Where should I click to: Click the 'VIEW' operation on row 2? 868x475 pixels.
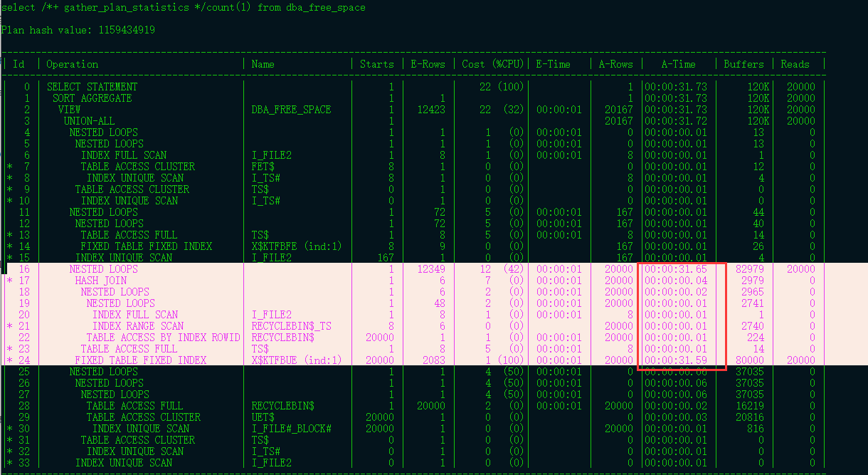(x=70, y=110)
